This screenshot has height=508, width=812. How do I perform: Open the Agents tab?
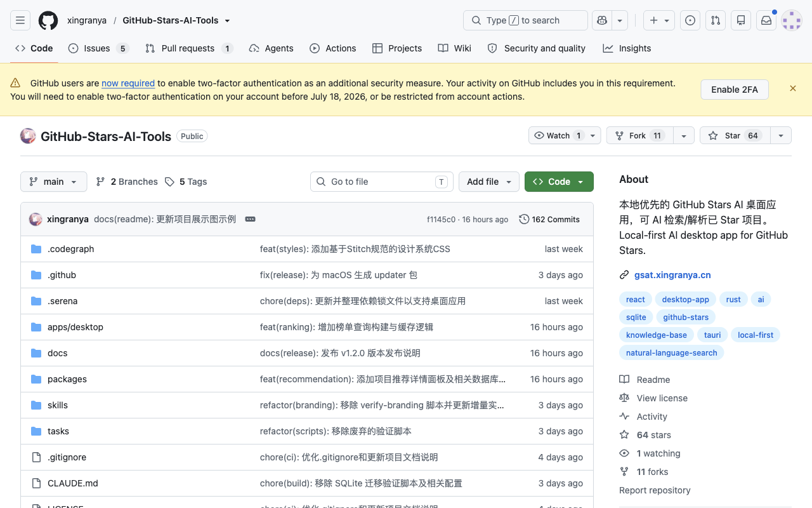[271, 48]
